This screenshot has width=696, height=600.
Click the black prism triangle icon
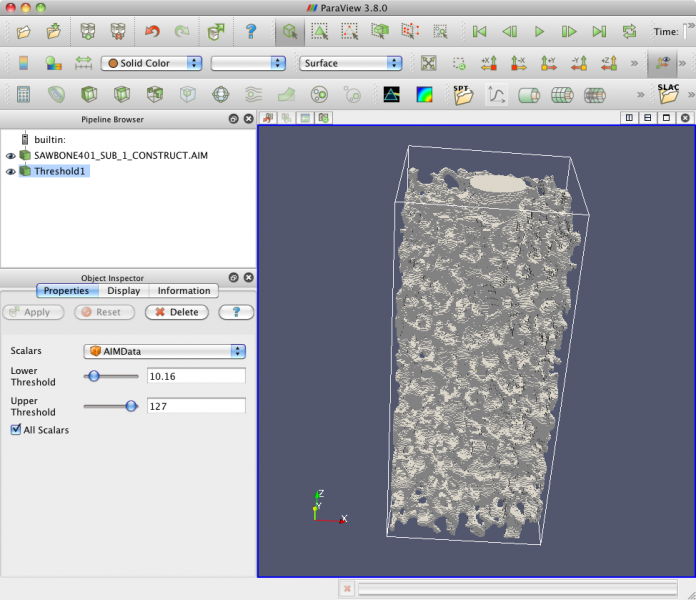coord(391,95)
